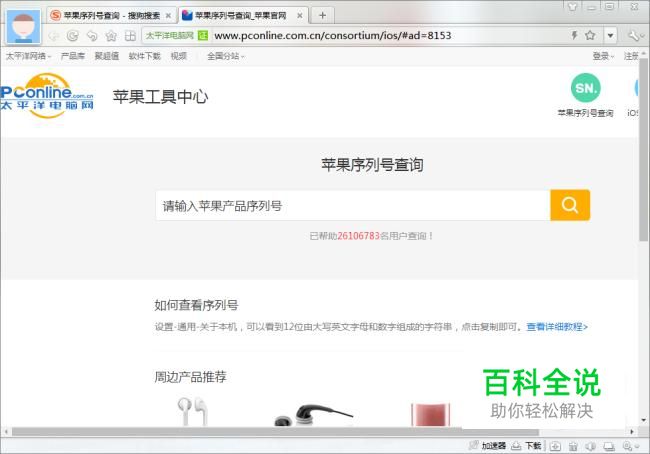The width and height of the screenshot is (650, 454).
Task: Open the 聚超值 nav link
Action: (x=107, y=56)
